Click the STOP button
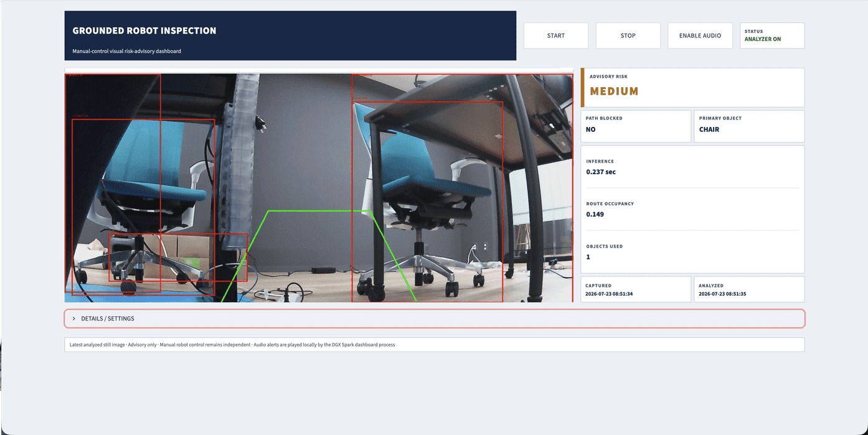The width and height of the screenshot is (868, 435). [x=628, y=35]
